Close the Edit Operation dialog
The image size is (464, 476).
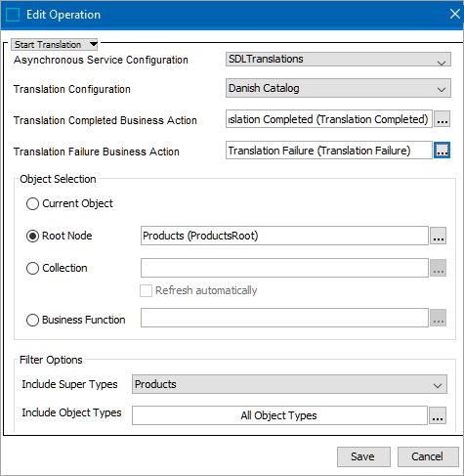tap(454, 14)
